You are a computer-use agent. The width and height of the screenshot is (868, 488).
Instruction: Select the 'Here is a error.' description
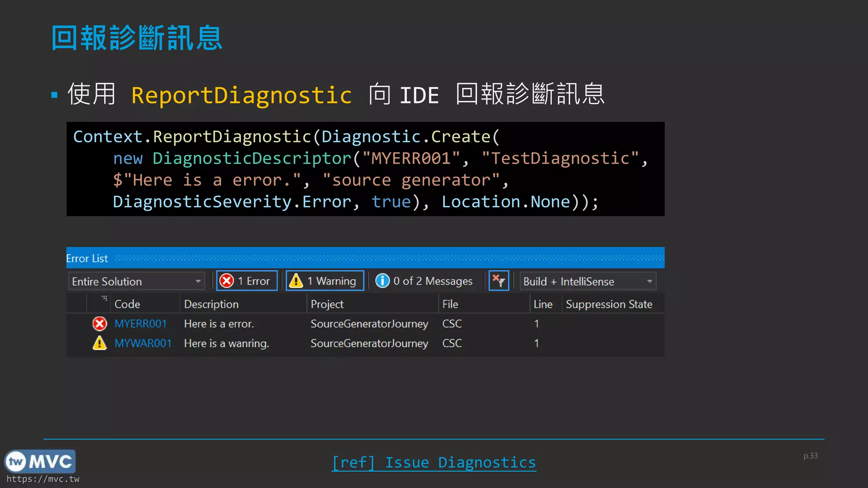tap(219, 324)
